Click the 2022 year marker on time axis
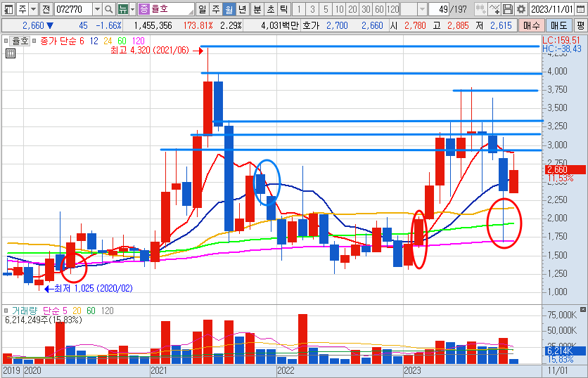This screenshot has width=588, height=378. 286,370
